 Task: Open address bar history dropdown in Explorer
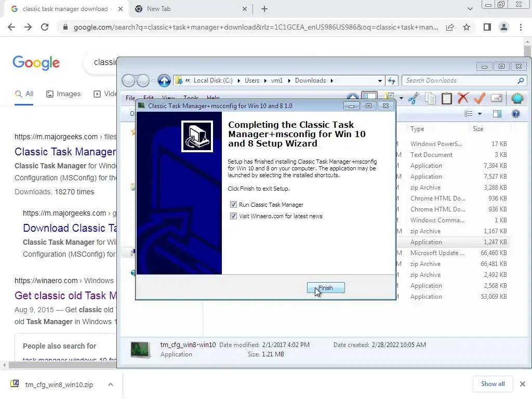click(x=380, y=81)
